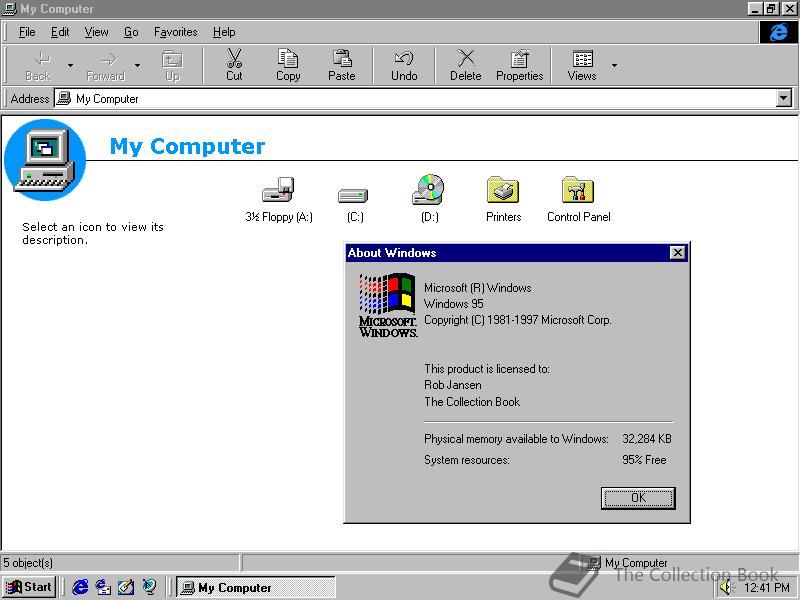Click "Rob Jansen" licensee text
This screenshot has height=600, width=800.
click(453, 385)
